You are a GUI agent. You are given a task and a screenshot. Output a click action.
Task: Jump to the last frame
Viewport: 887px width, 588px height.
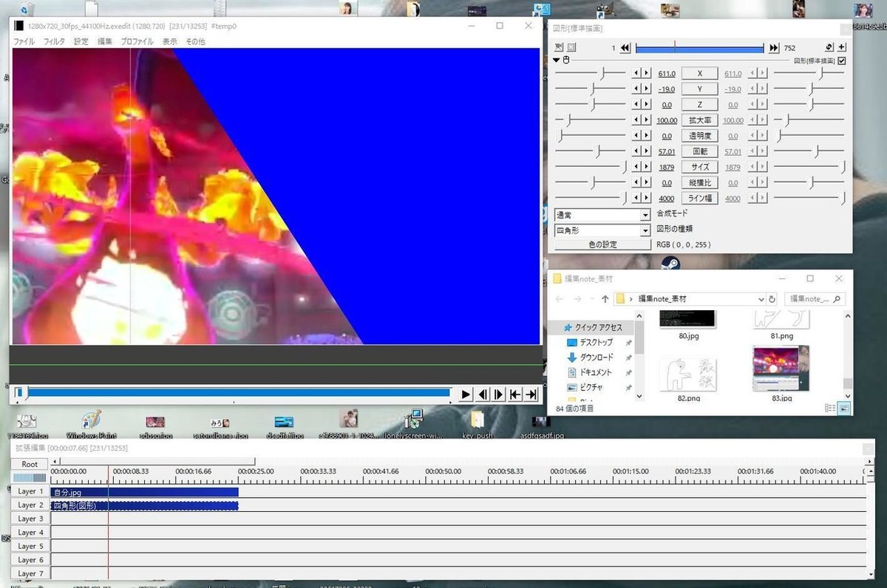(531, 394)
